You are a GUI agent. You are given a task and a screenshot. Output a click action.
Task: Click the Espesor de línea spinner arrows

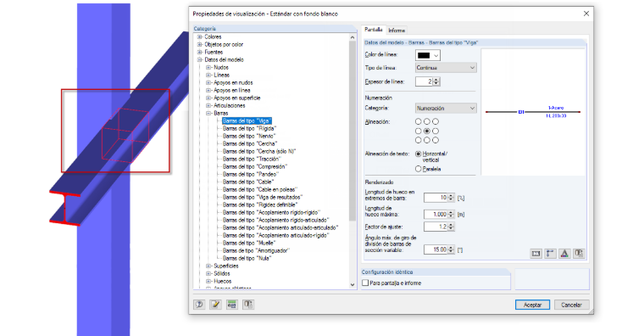(x=436, y=81)
